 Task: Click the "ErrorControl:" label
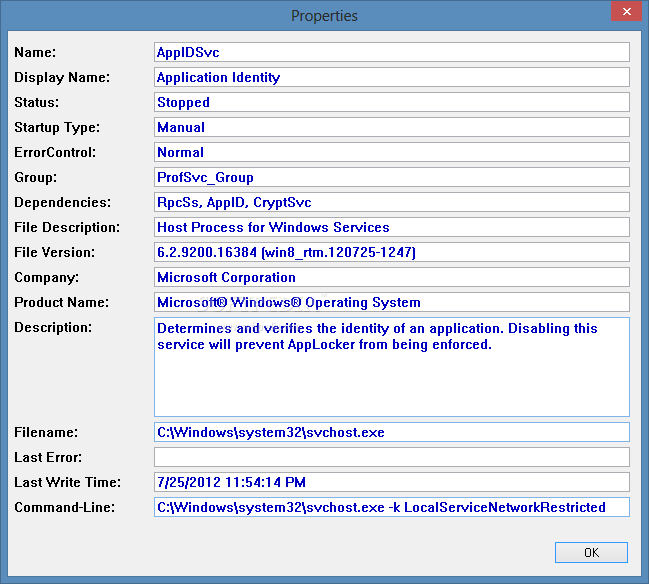[55, 152]
